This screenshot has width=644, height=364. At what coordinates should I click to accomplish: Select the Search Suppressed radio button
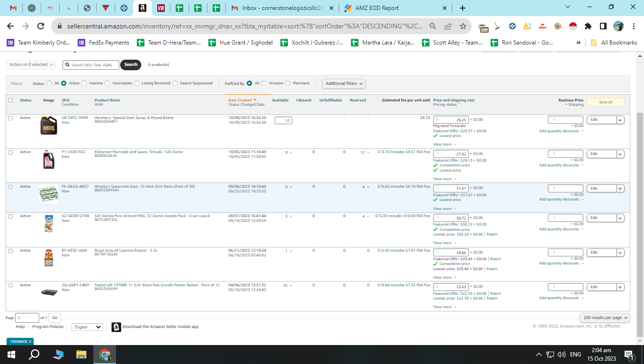175,83
